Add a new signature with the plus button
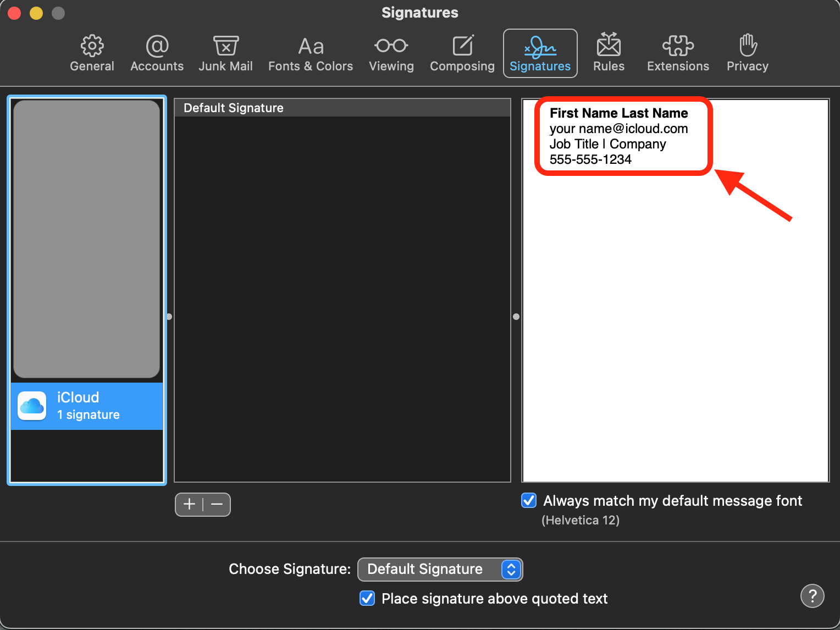Image resolution: width=840 pixels, height=630 pixels. click(189, 504)
